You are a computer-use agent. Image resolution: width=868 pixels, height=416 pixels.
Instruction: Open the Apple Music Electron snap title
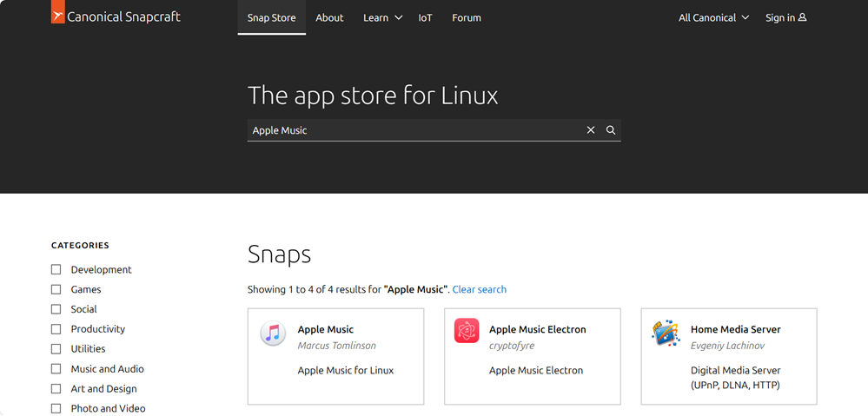(x=537, y=329)
